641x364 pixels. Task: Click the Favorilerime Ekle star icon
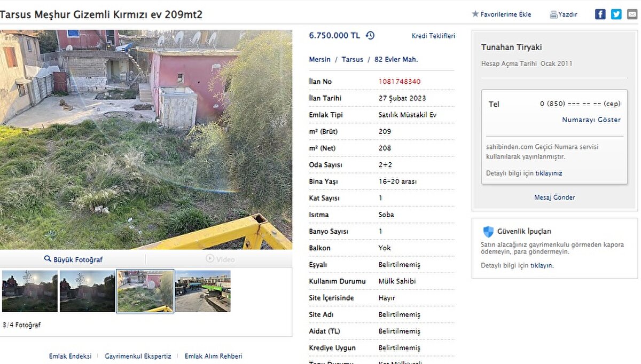pyautogui.click(x=475, y=14)
